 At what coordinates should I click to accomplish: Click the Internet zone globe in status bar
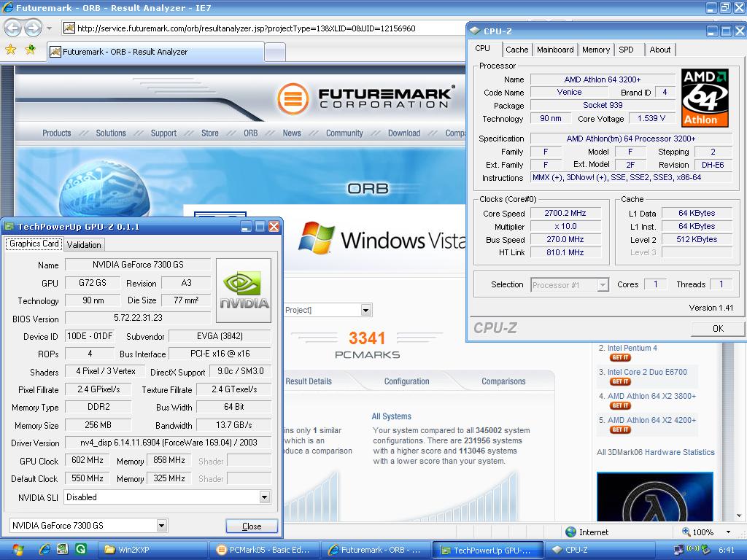pyautogui.click(x=570, y=532)
